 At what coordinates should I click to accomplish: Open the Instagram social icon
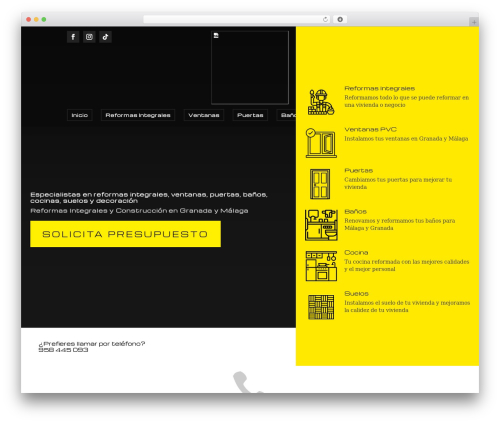tap(89, 37)
